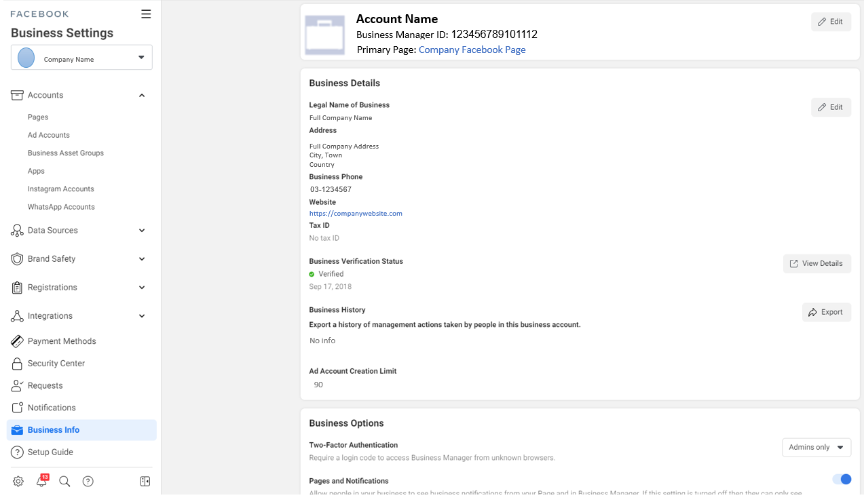Image resolution: width=864 pixels, height=504 pixels.
Task: Click the account briefcase thumbnail image
Action: pos(325,35)
